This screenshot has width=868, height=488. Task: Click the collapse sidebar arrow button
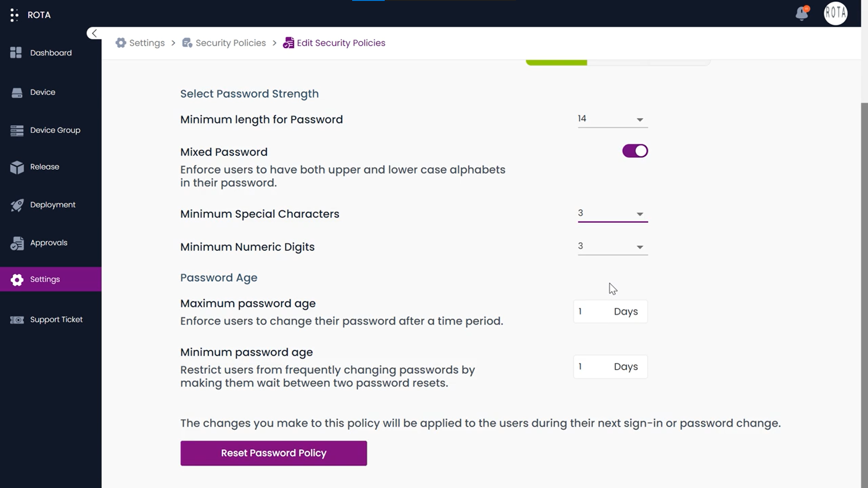[x=94, y=33]
